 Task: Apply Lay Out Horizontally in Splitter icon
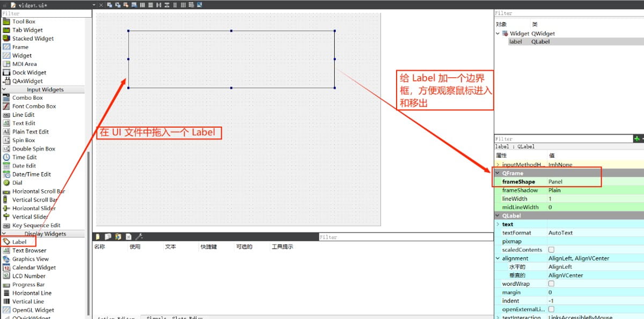pyautogui.click(x=158, y=5)
